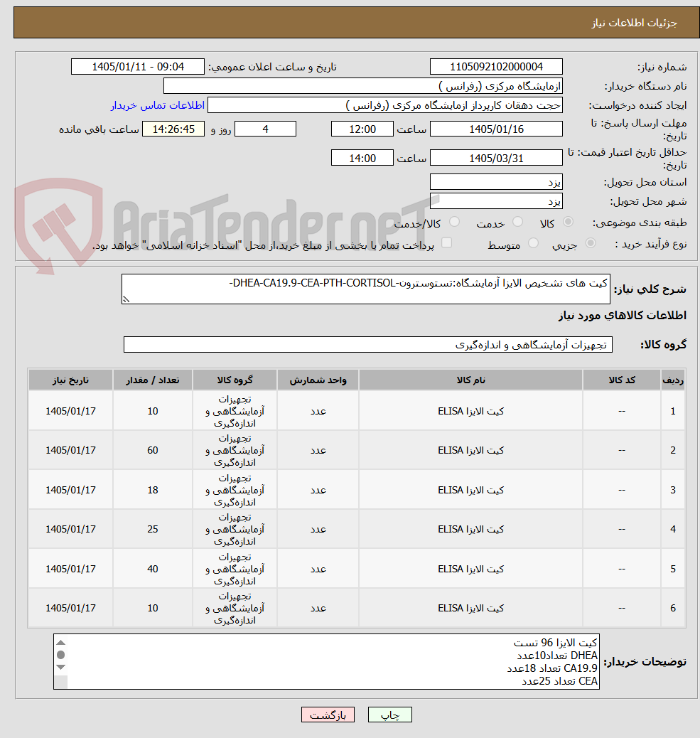
Task: Click the گروه کالا column header
Action: (x=235, y=380)
